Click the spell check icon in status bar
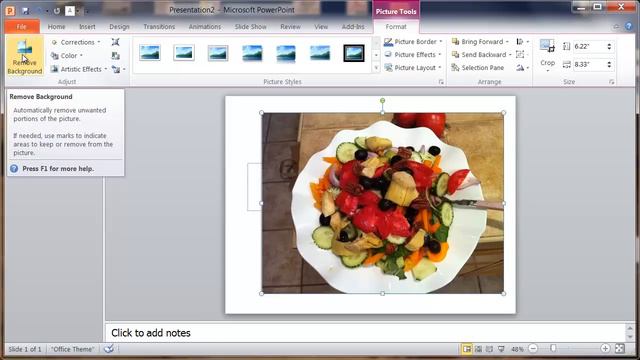Screen dimensions: 640x360 tap(109, 349)
